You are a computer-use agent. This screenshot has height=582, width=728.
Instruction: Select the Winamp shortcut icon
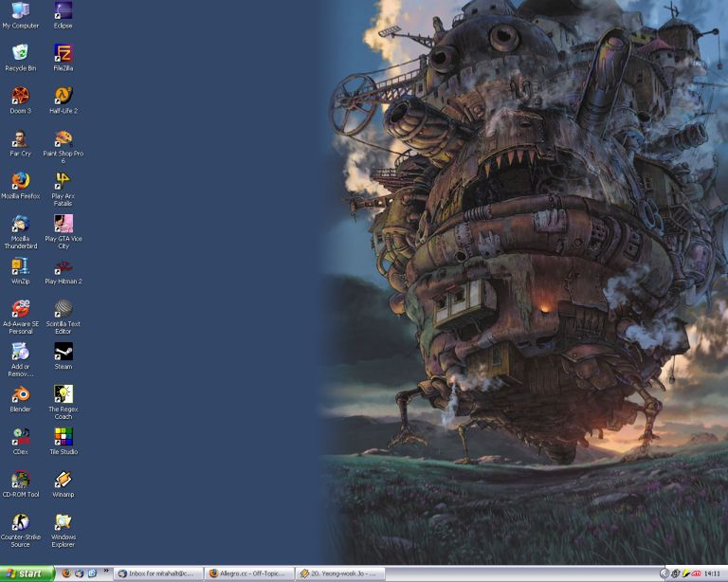[63, 480]
